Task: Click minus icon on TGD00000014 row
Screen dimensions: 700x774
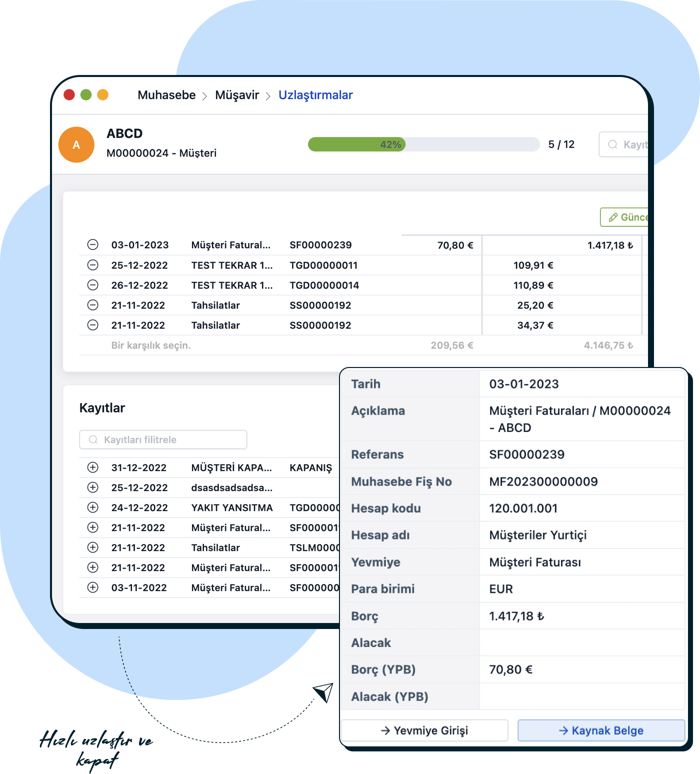Action: click(93, 285)
